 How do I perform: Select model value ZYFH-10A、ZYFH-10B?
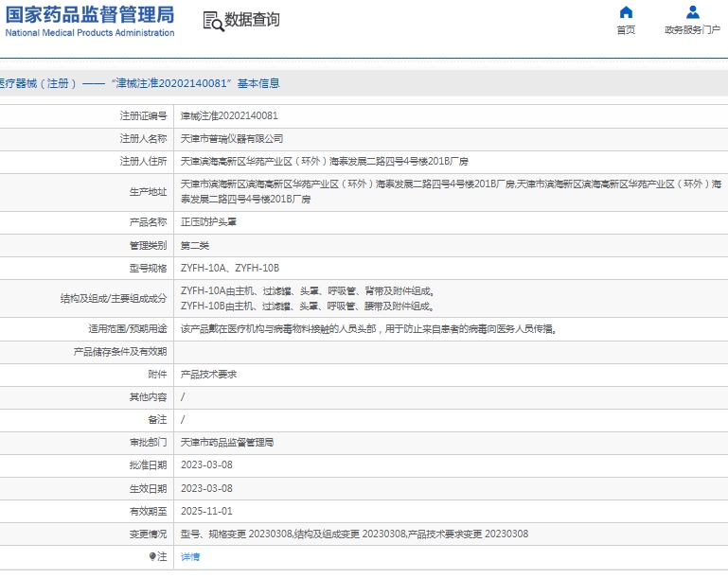click(x=230, y=268)
